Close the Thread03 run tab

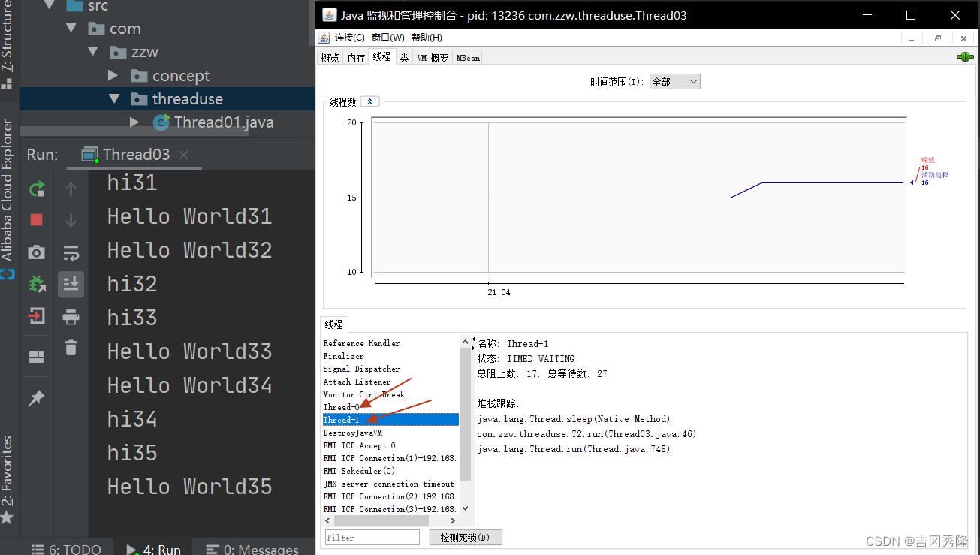(x=184, y=155)
